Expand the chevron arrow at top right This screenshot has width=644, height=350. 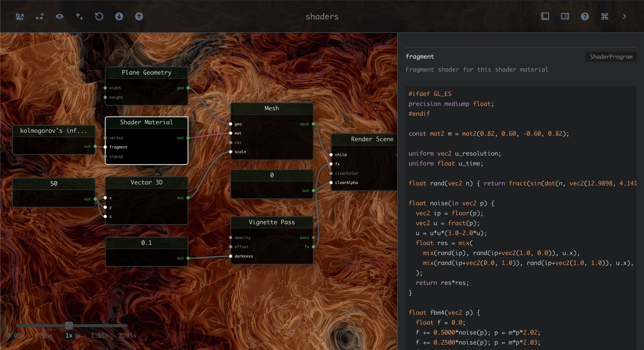coord(624,16)
